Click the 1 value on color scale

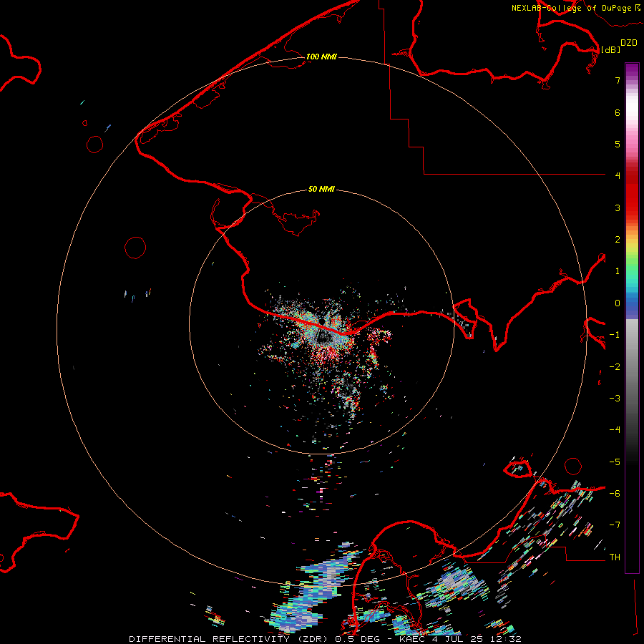[x=618, y=271]
